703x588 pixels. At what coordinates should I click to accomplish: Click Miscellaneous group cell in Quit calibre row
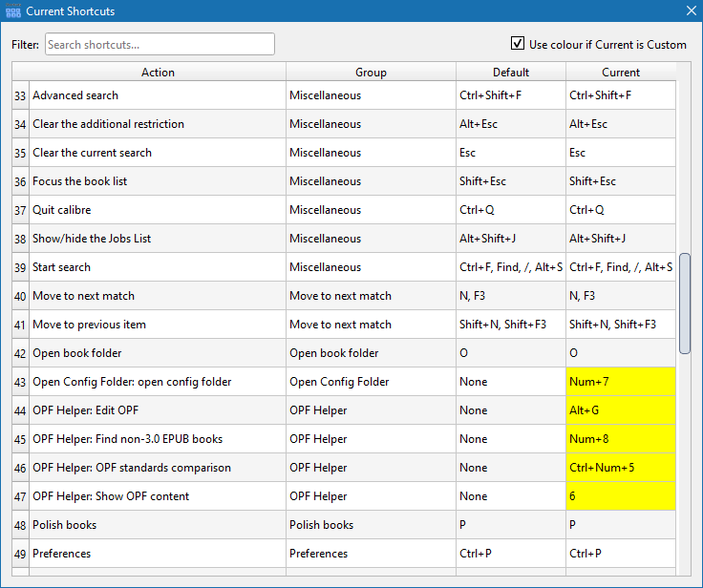point(371,210)
